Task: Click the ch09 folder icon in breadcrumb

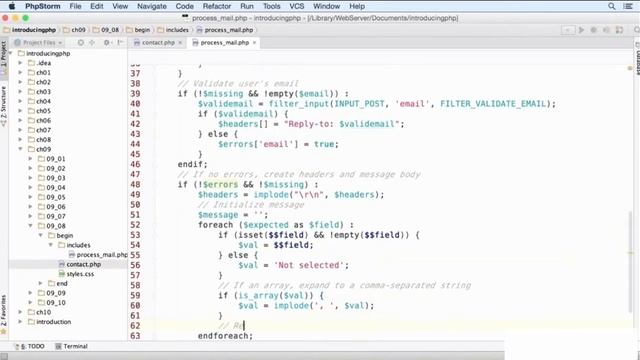Action: [67, 30]
